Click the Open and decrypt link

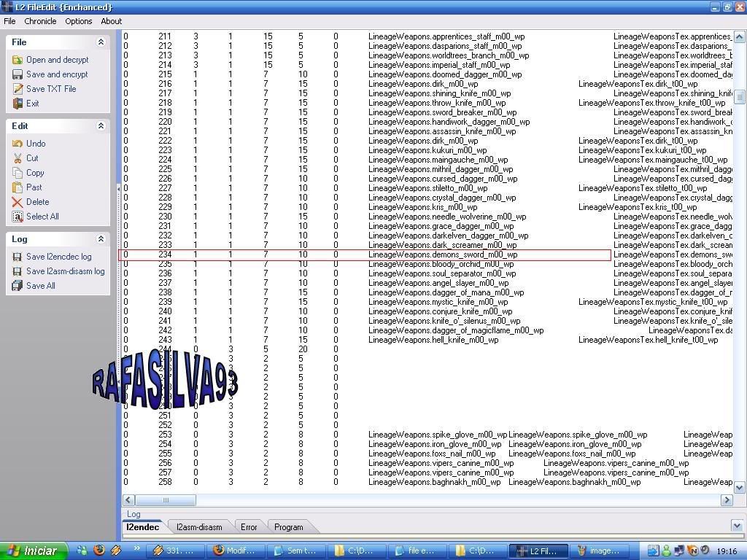pyautogui.click(x=57, y=60)
